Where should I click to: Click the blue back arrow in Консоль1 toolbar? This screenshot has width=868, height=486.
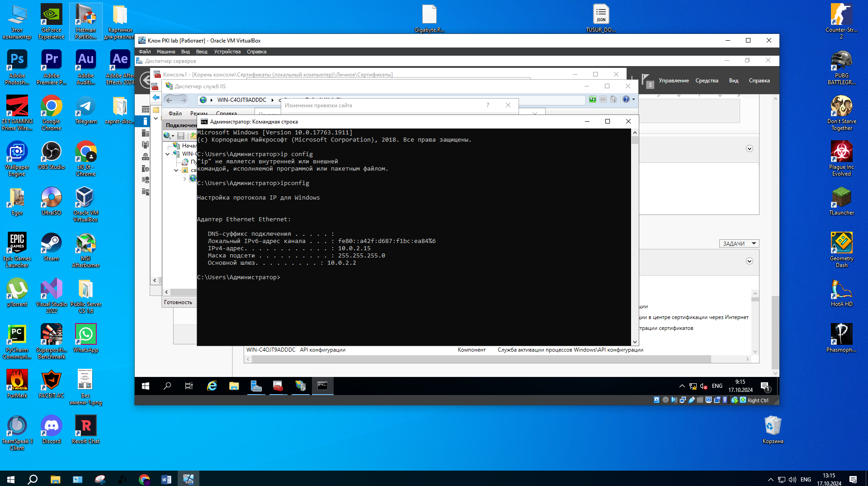tap(156, 97)
